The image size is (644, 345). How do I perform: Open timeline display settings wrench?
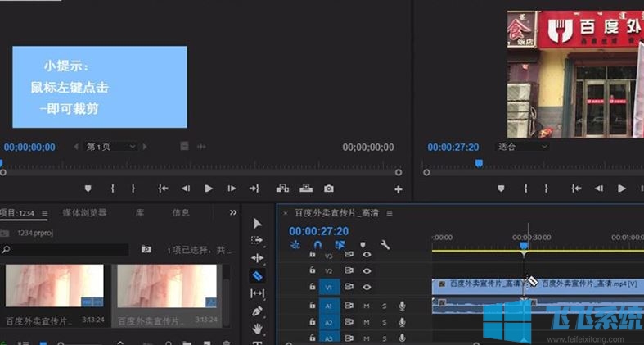click(385, 245)
